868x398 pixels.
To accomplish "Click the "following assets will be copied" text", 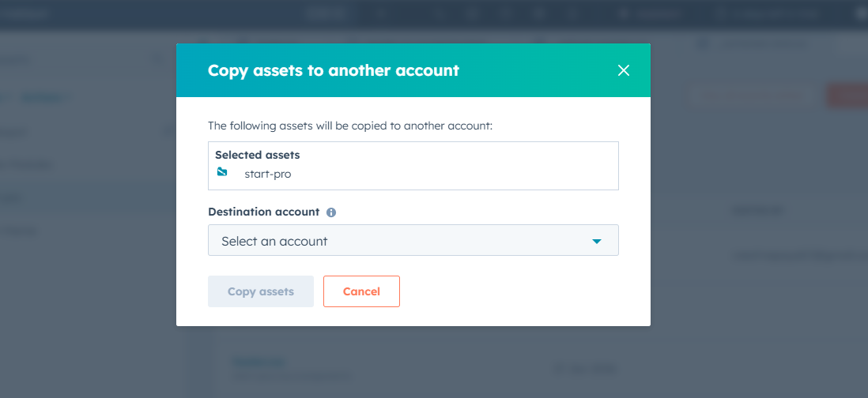I will [x=349, y=126].
